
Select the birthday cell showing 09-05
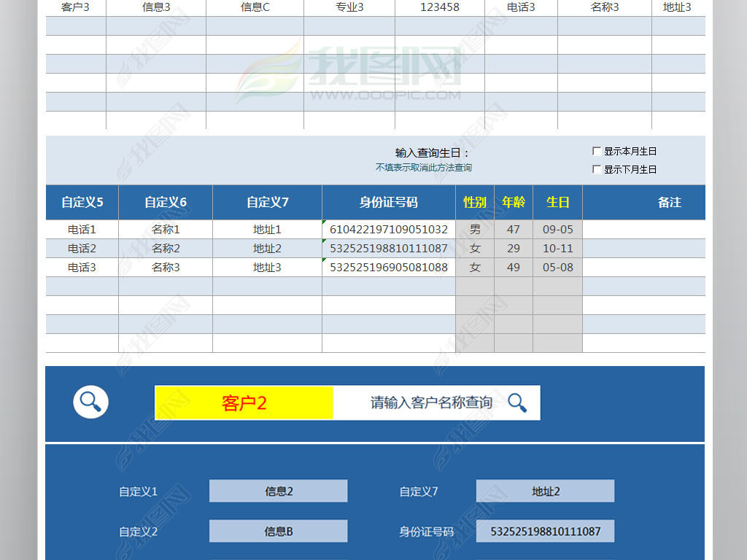tap(557, 229)
